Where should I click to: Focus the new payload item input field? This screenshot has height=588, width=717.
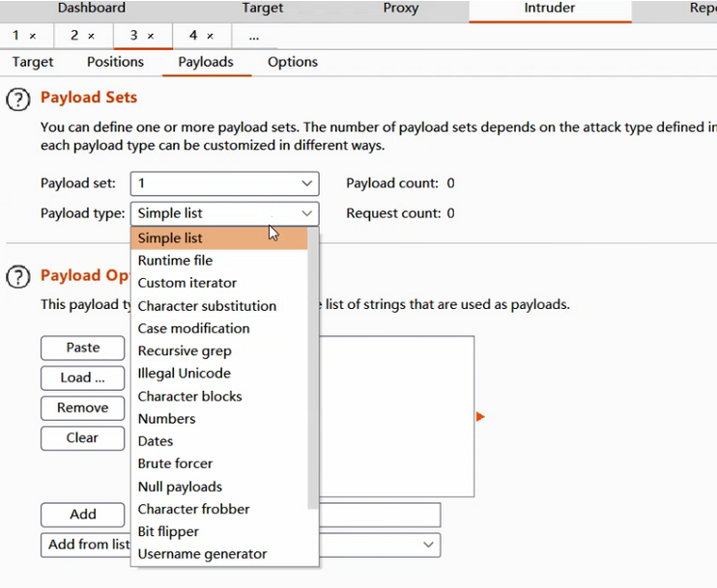coord(380,515)
